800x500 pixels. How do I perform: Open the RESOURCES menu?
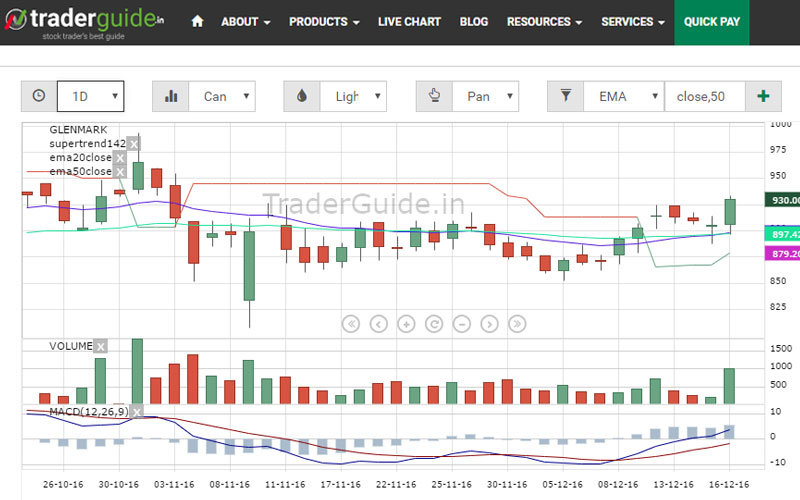(544, 22)
